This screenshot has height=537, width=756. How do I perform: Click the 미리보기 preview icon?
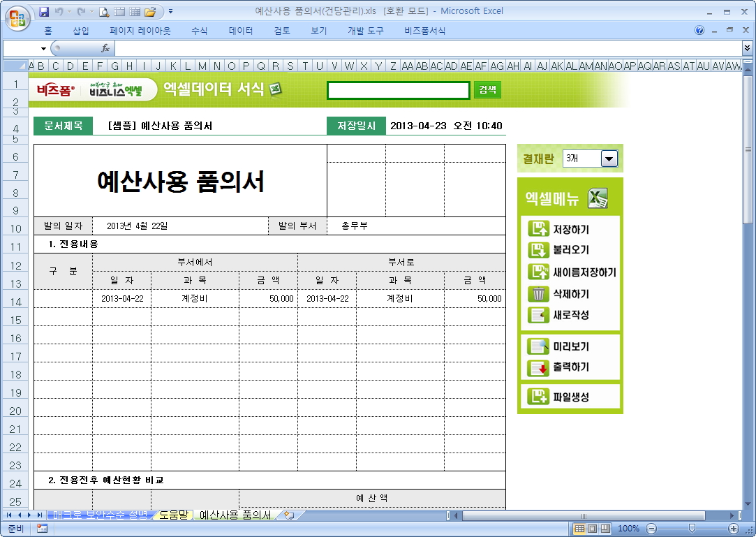click(538, 346)
